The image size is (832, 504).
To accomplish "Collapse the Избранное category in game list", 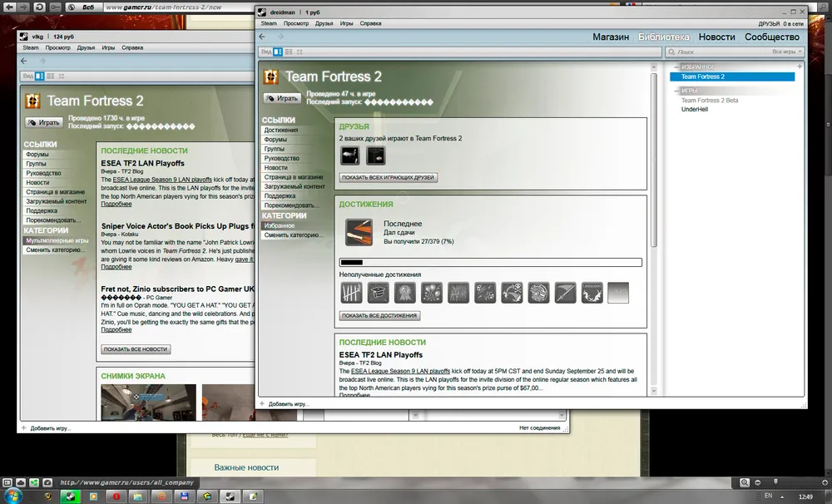I will pos(676,67).
